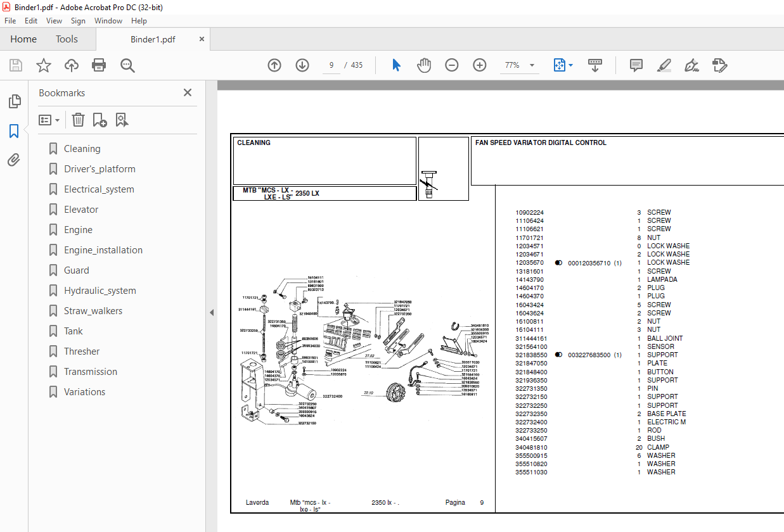Open the Cleaning bookmark
This screenshot has width=784, height=532.
click(82, 149)
